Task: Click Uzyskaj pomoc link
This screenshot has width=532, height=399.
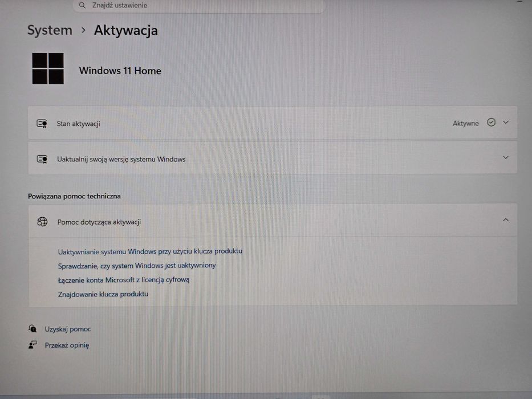Action: click(x=68, y=329)
